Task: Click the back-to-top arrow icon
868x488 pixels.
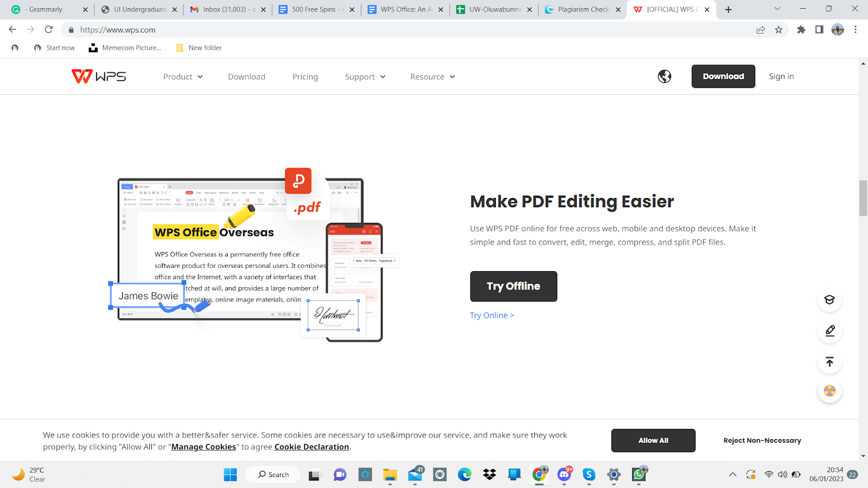Action: 829,362
